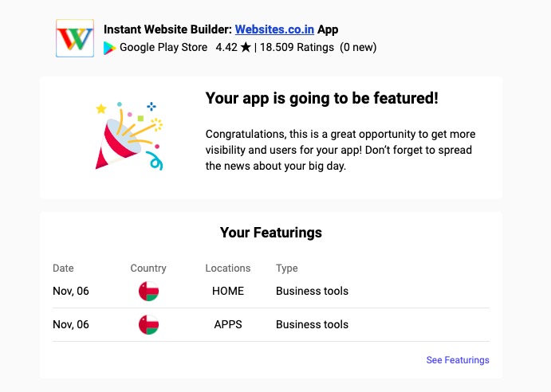Click the Oman flag in the HOME row
551x392 pixels.
click(148, 291)
